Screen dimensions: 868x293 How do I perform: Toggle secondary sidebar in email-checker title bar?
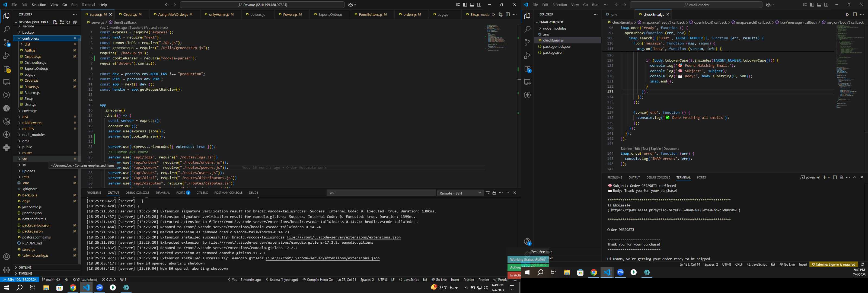826,5
